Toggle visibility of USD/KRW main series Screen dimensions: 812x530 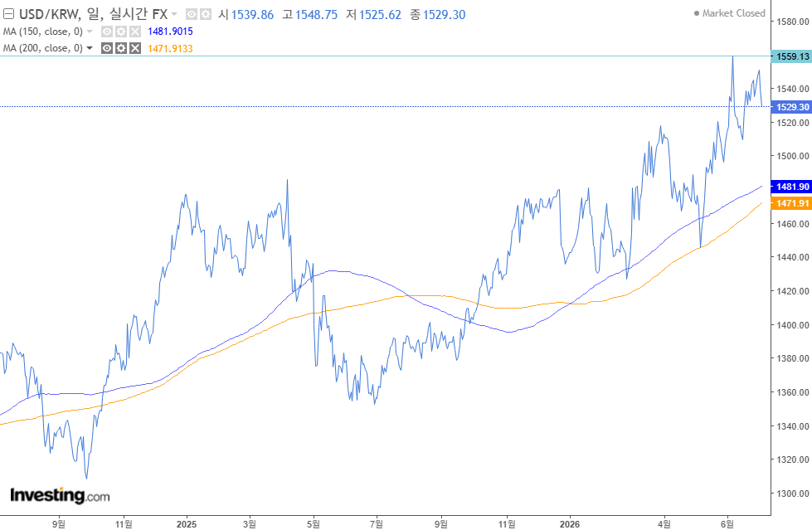(x=191, y=14)
